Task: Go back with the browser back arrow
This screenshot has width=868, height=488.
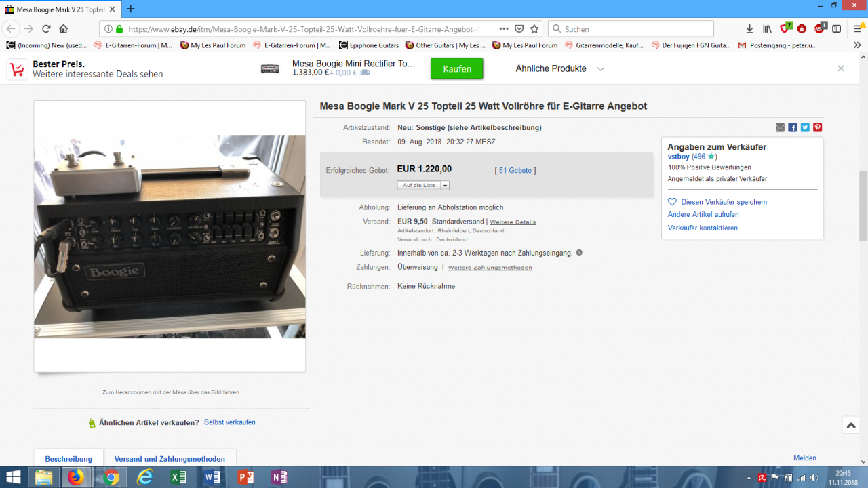Action: point(11,29)
